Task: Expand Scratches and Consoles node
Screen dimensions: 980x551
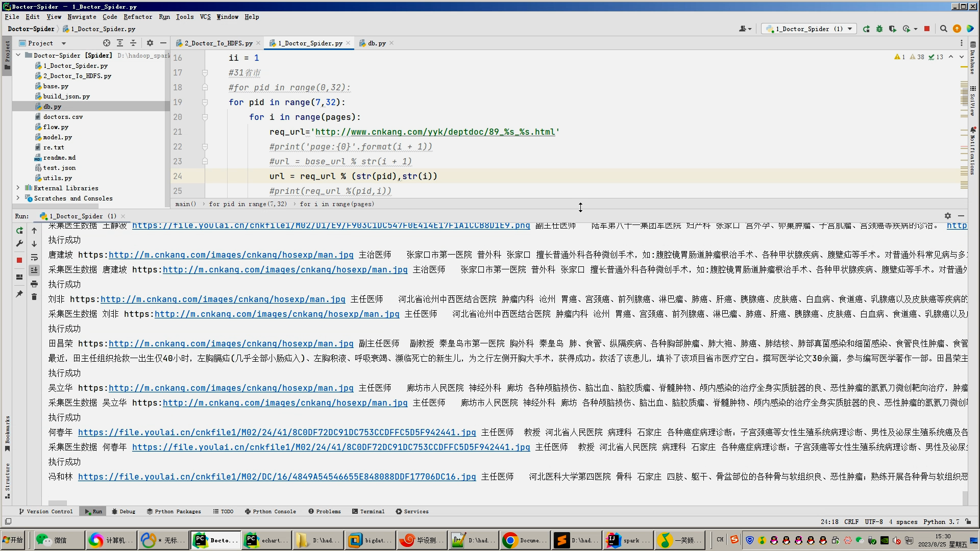Action: click(x=18, y=198)
